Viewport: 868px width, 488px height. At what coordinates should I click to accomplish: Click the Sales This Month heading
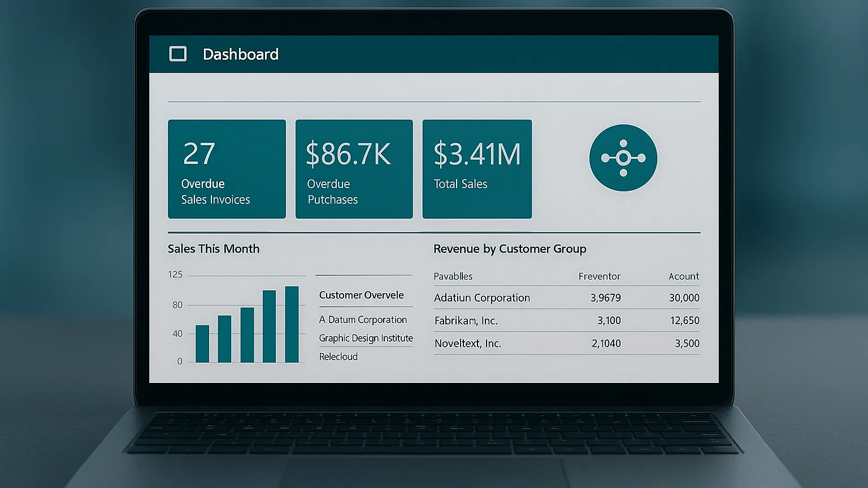[x=214, y=249]
